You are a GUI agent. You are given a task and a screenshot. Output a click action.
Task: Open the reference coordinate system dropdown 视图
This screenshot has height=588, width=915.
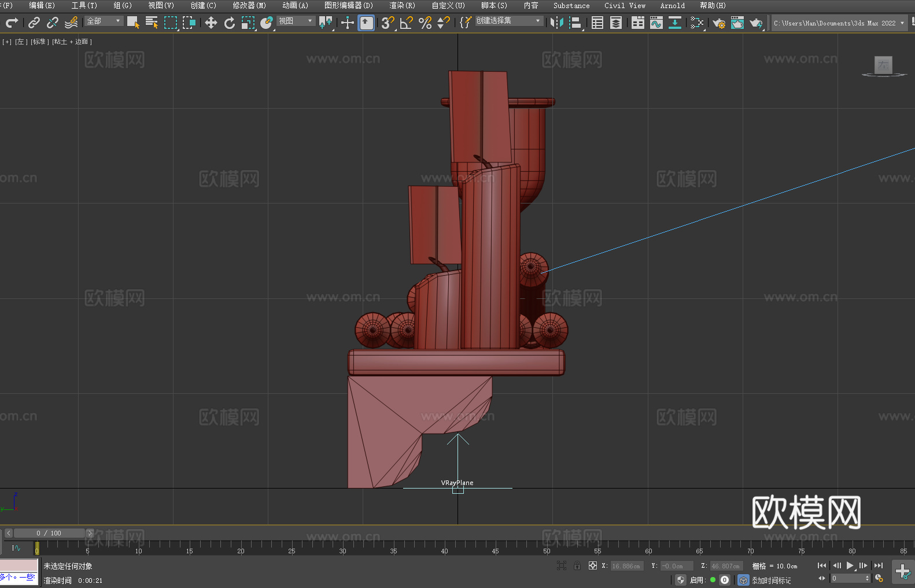(x=296, y=21)
